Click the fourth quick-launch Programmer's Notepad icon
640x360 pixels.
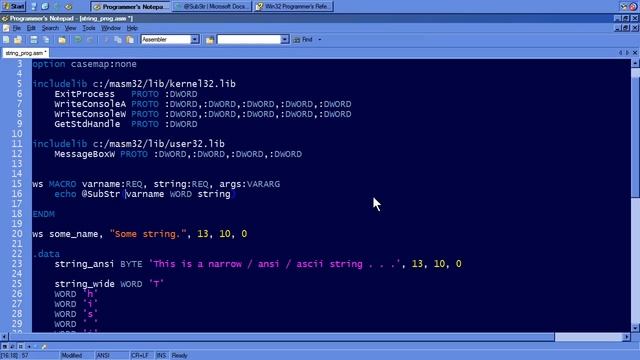point(69,7)
